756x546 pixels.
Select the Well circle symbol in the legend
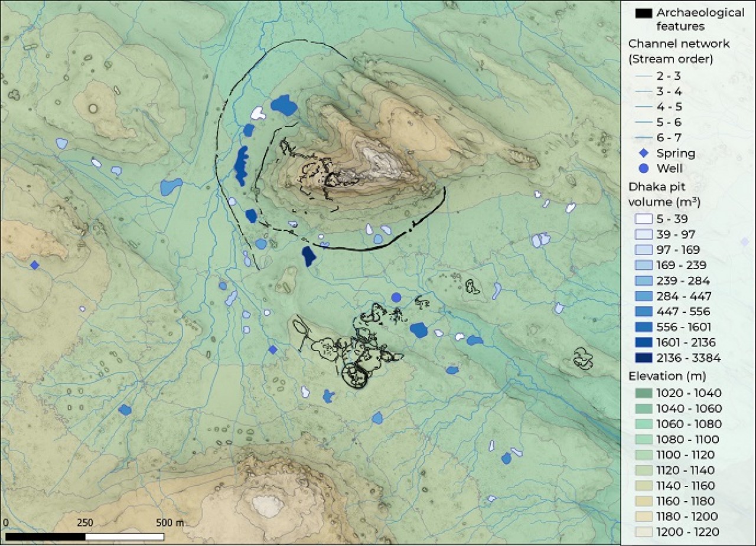[x=643, y=169]
